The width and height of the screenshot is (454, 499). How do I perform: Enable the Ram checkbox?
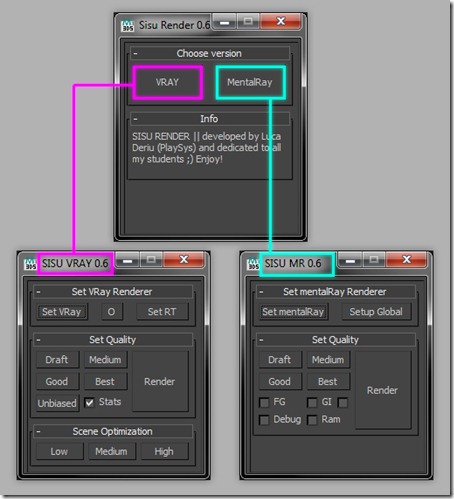tap(312, 420)
